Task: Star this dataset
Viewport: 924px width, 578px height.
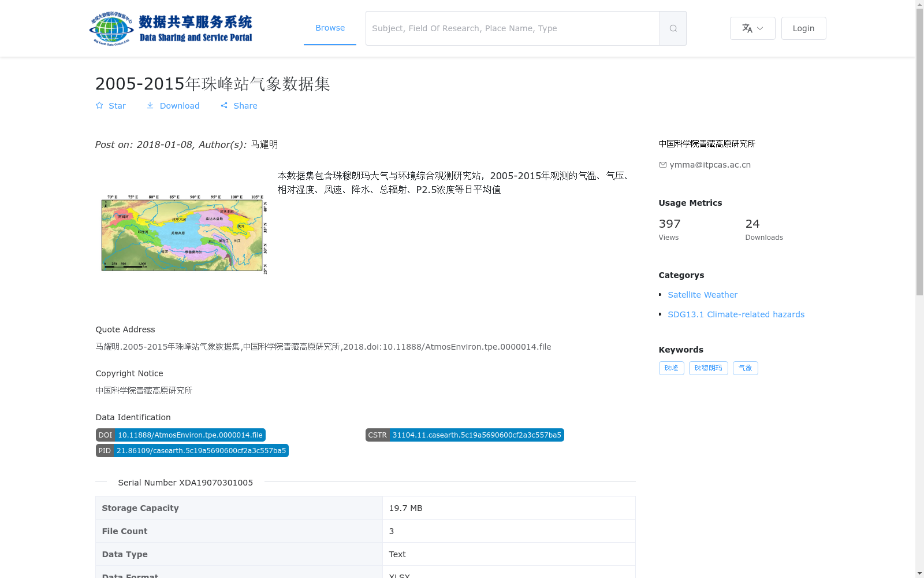Action: 110,106
